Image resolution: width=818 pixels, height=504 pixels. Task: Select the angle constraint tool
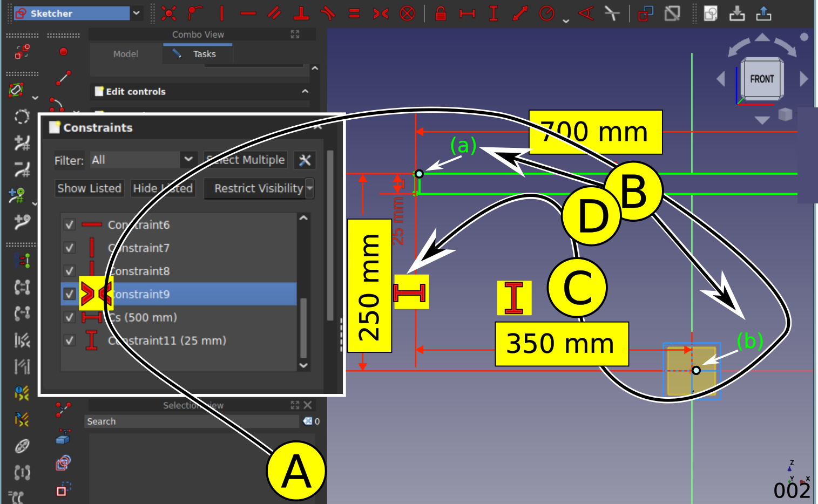tap(586, 13)
